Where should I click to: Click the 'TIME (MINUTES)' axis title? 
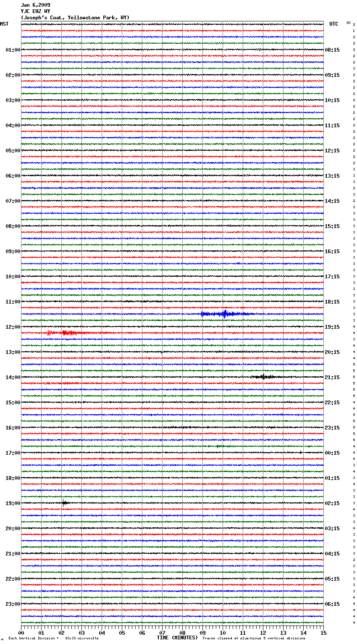(x=177, y=638)
